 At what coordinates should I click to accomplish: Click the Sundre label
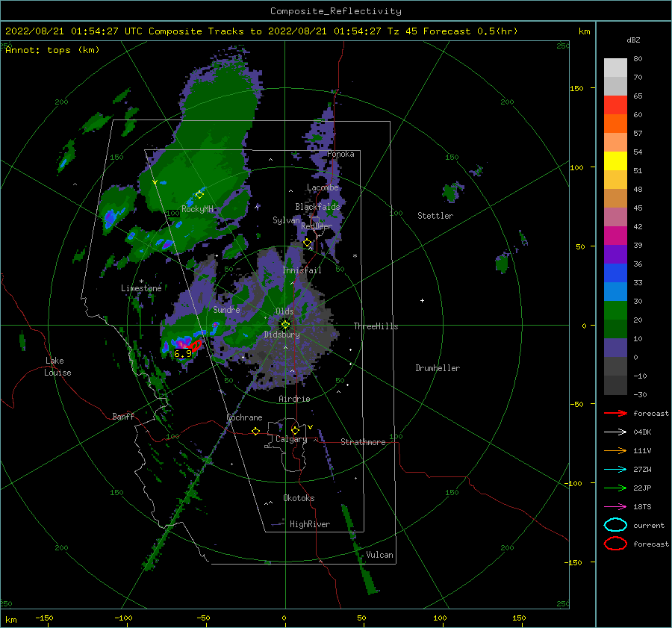point(226,309)
